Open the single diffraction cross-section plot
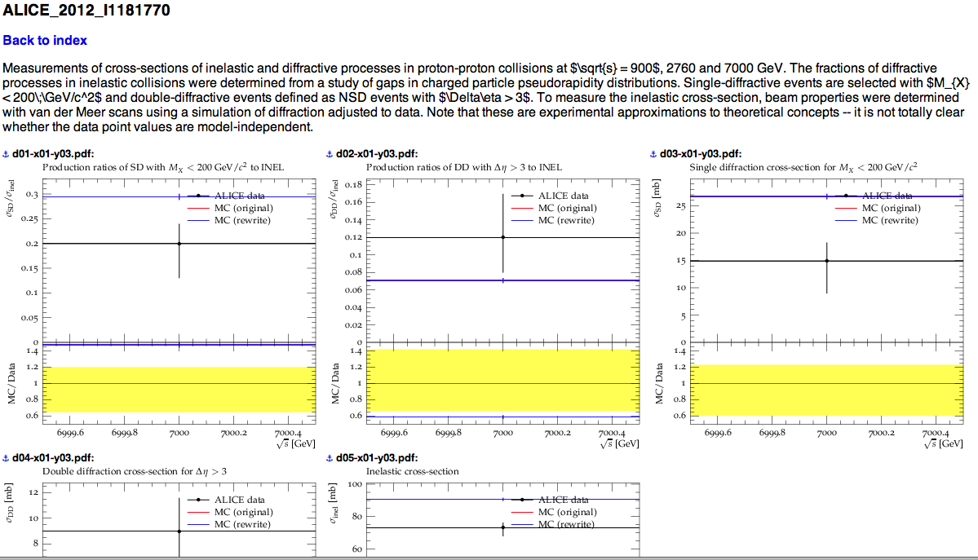 pos(808,305)
